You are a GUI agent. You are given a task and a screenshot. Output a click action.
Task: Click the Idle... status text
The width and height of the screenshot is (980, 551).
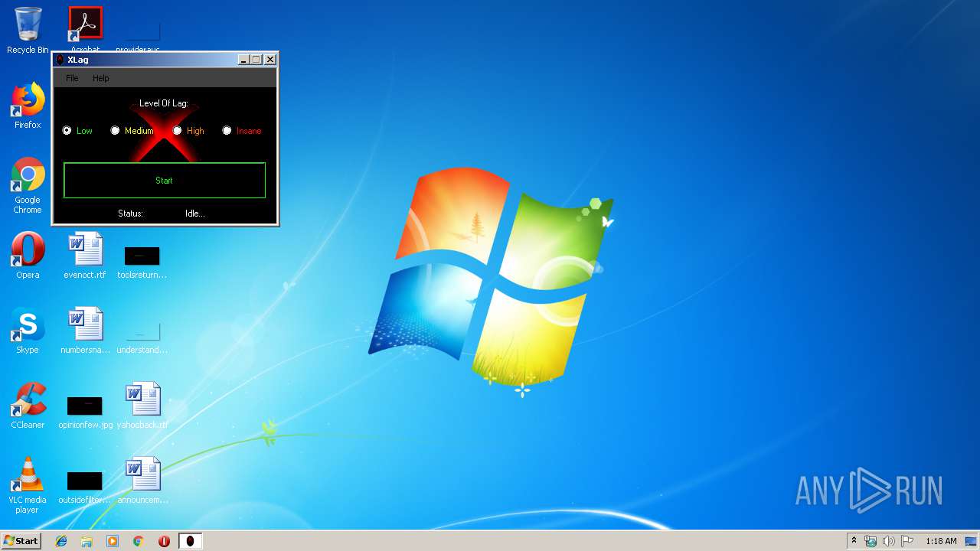(x=195, y=214)
